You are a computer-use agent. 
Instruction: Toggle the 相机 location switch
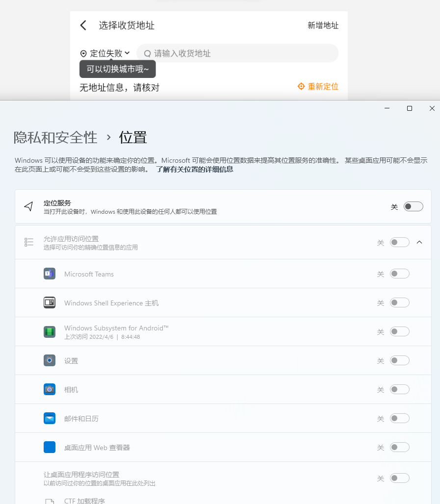coord(399,389)
